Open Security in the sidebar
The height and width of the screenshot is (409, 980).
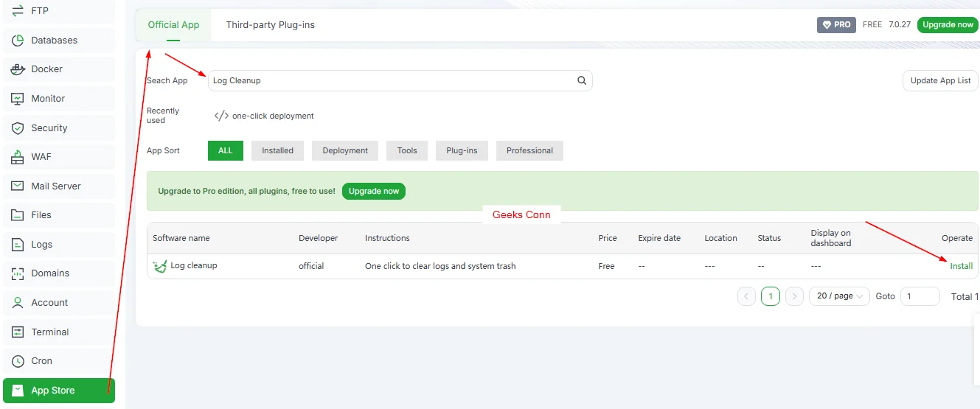(x=59, y=128)
